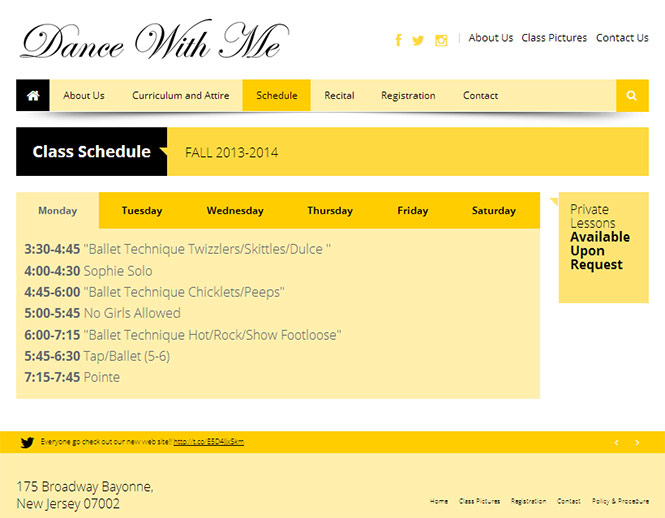Click the Private Lessons Available box
665x518 pixels.
[604, 247]
